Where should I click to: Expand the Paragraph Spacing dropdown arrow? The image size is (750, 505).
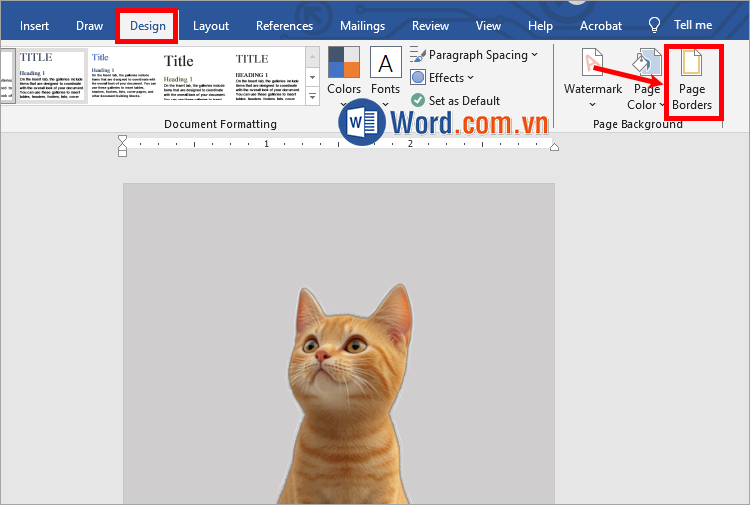534,55
